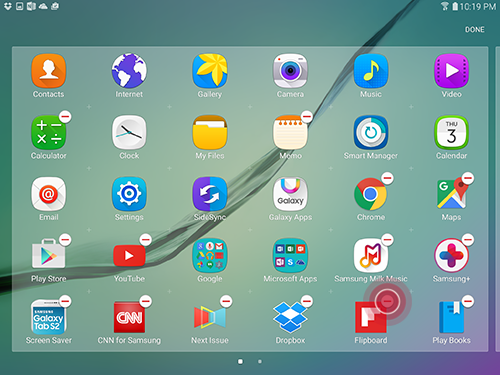Uninstall Chrome via its minus badge
This screenshot has height=375, width=500.
388,178
